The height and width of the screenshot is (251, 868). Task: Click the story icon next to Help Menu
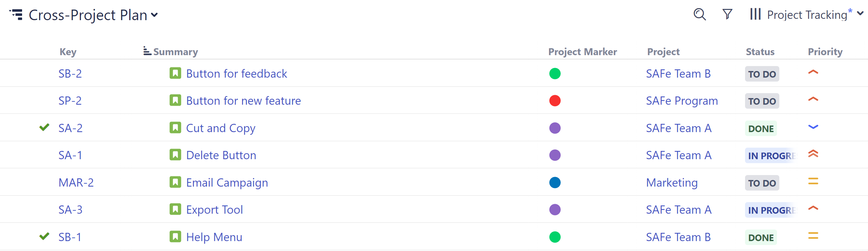pos(175,237)
